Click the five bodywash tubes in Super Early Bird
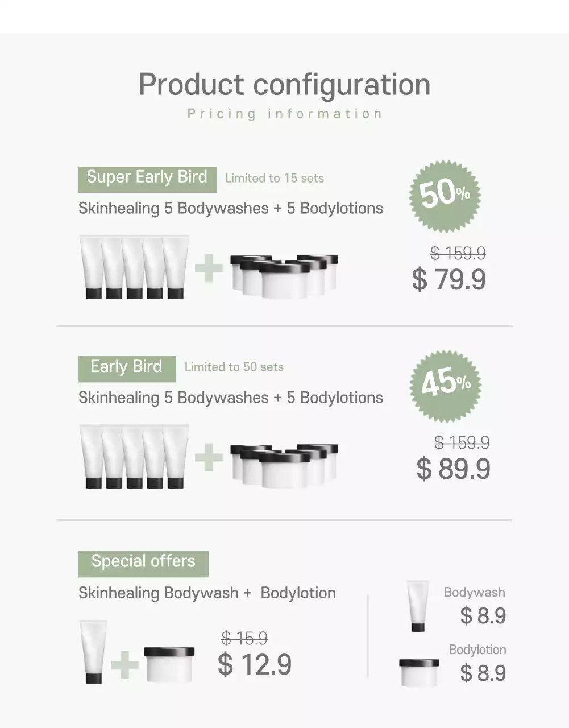569x728 pixels. pos(134,267)
